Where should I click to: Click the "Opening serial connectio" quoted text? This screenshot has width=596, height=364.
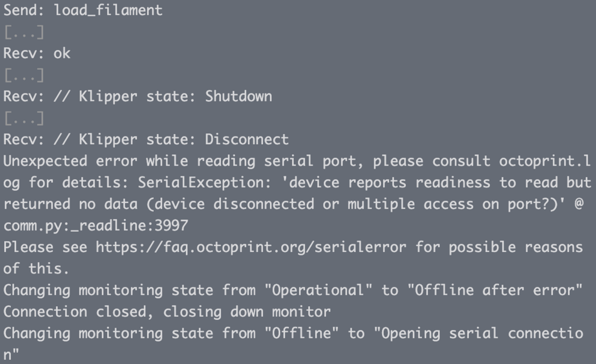479,333
